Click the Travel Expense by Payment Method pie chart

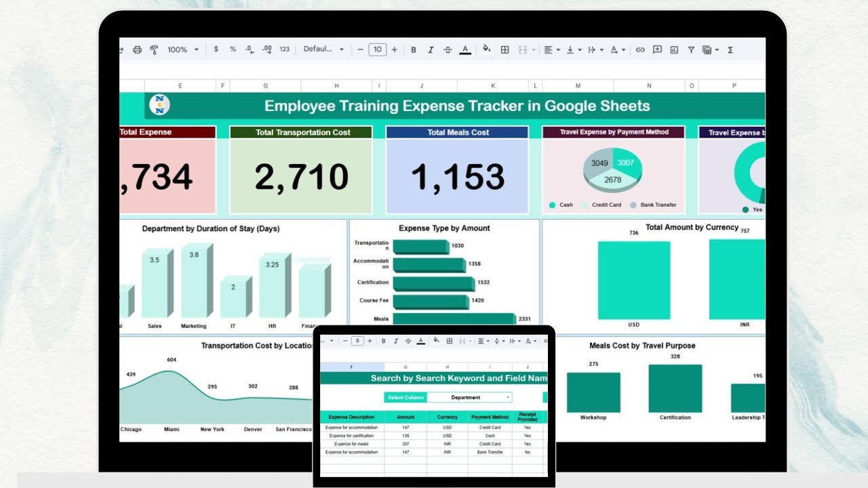click(613, 170)
